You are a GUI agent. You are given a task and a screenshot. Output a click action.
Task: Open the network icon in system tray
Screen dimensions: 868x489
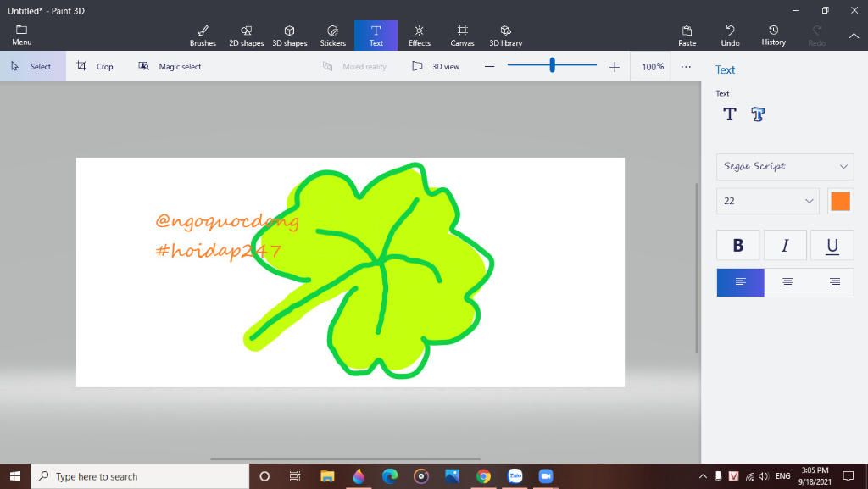[749, 476]
